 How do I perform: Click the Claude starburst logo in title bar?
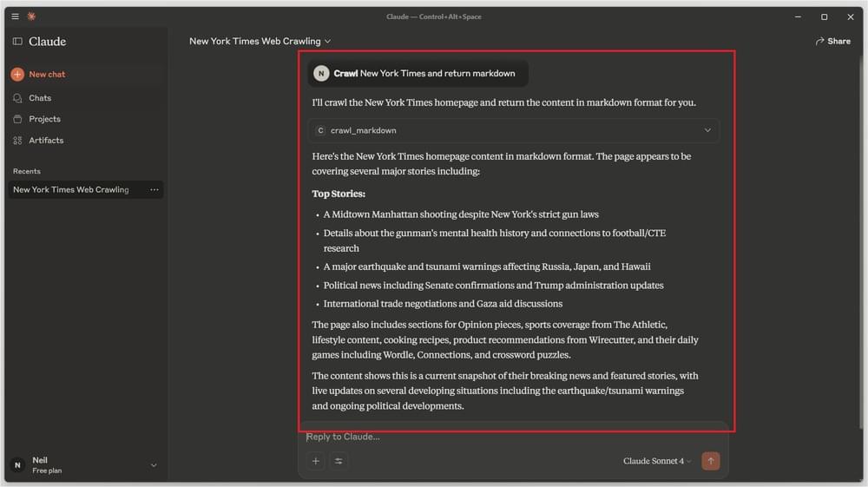point(32,16)
